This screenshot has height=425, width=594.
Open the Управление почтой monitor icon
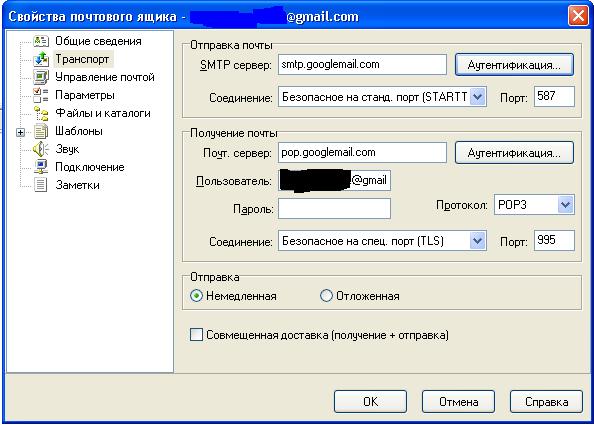41,77
